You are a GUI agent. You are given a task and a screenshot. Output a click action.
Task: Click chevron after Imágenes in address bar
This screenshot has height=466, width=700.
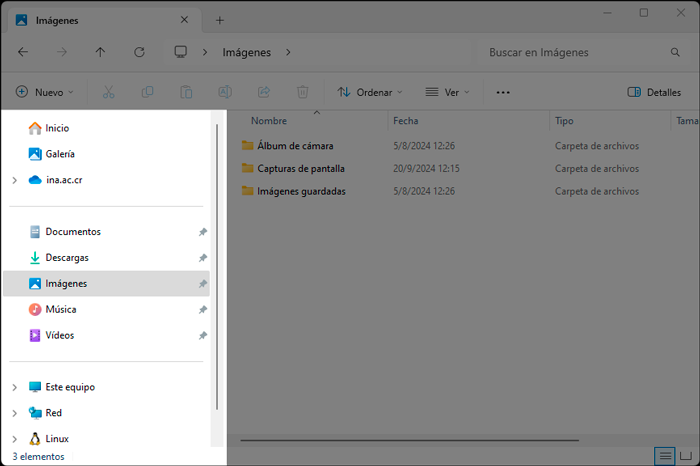(x=288, y=52)
